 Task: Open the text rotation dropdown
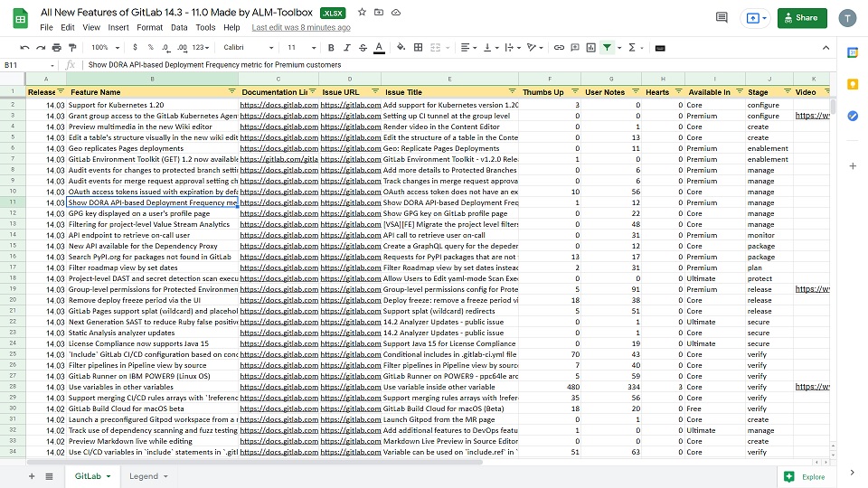pos(534,48)
